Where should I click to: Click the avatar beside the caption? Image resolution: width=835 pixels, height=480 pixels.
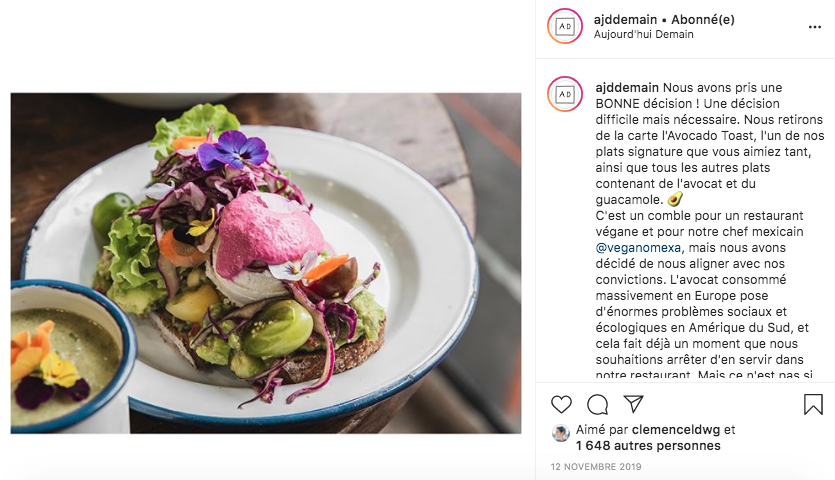pos(565,94)
